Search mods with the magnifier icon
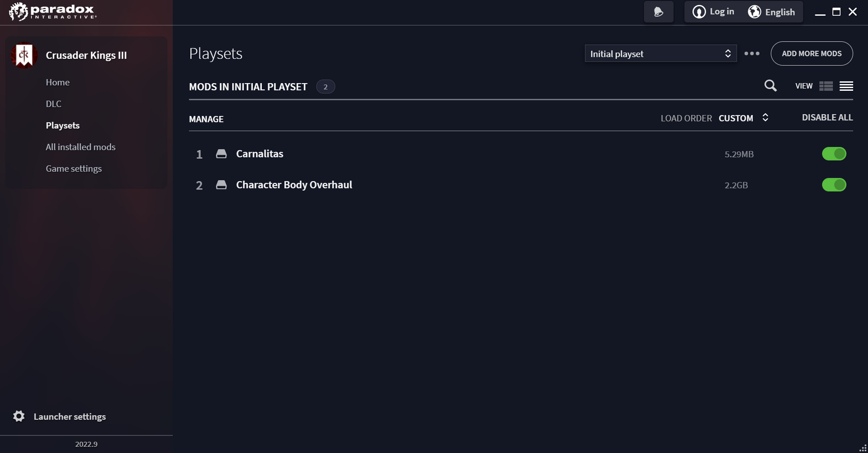868x453 pixels. (770, 85)
